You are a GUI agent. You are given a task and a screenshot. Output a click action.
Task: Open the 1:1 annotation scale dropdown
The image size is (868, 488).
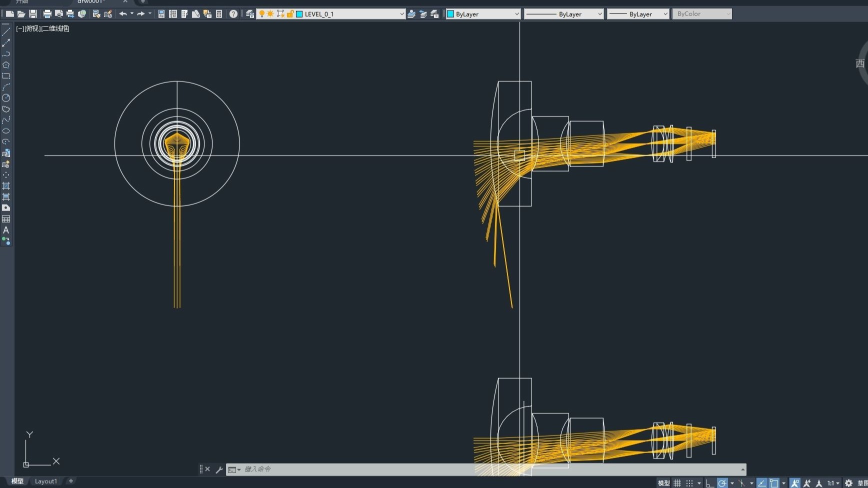point(832,483)
